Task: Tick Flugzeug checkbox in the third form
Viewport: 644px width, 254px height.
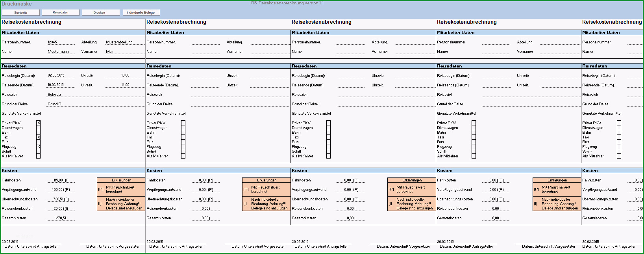Action: tap(329, 147)
